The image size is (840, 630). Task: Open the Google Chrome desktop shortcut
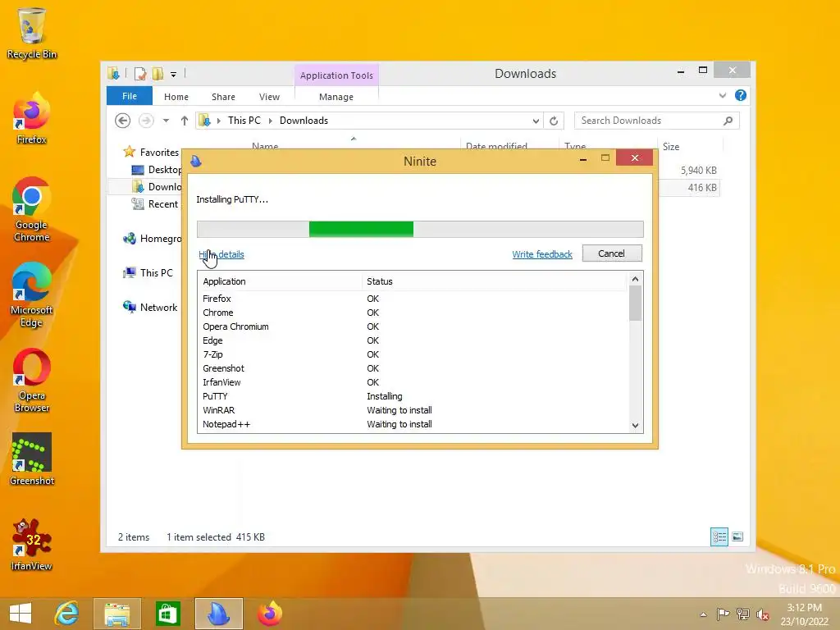[32, 209]
